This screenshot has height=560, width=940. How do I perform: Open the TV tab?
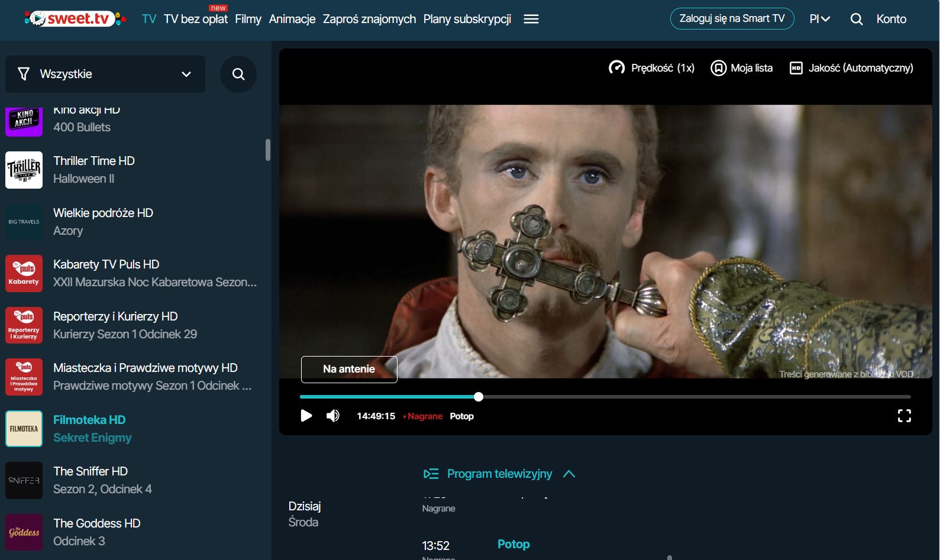pos(149,19)
